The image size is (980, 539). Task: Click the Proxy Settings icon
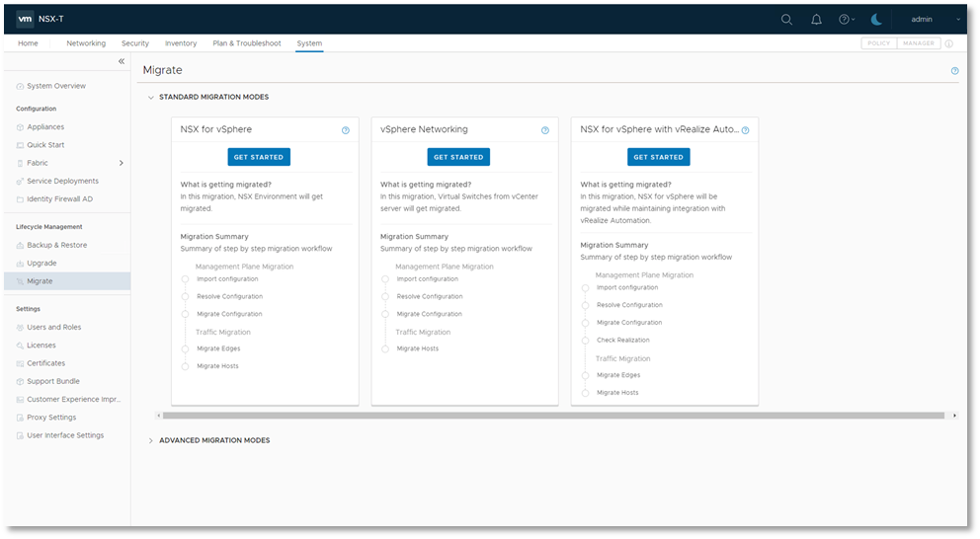[20, 418]
